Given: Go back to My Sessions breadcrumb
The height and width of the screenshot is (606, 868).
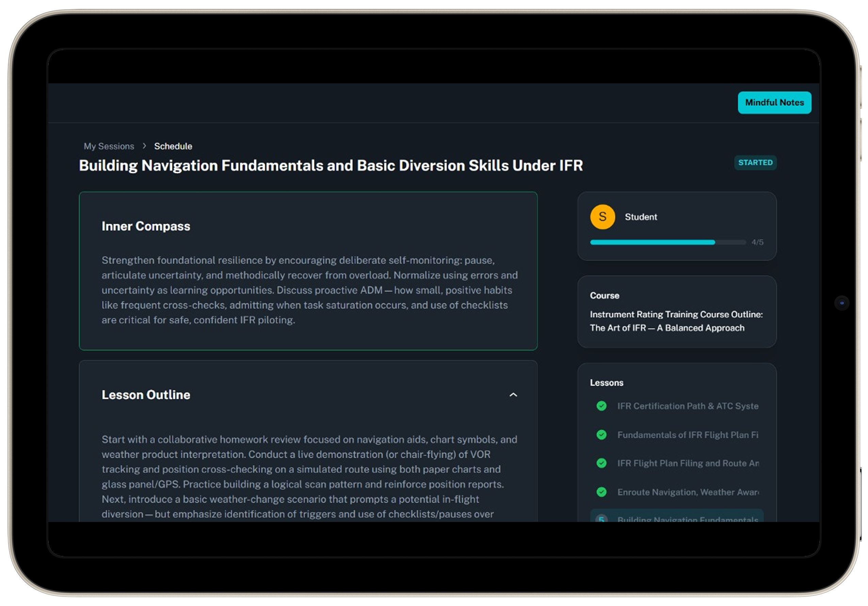Looking at the screenshot, I should coord(109,146).
